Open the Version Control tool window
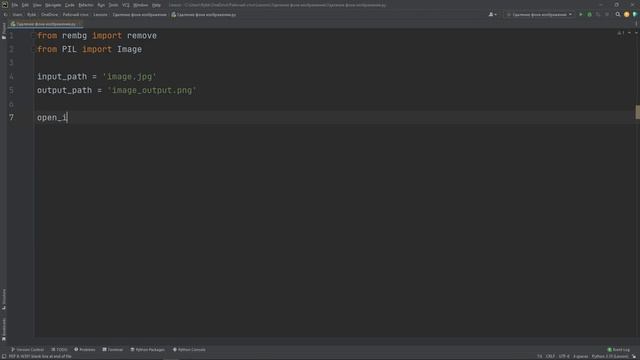This screenshot has height=360, width=640. [27, 350]
